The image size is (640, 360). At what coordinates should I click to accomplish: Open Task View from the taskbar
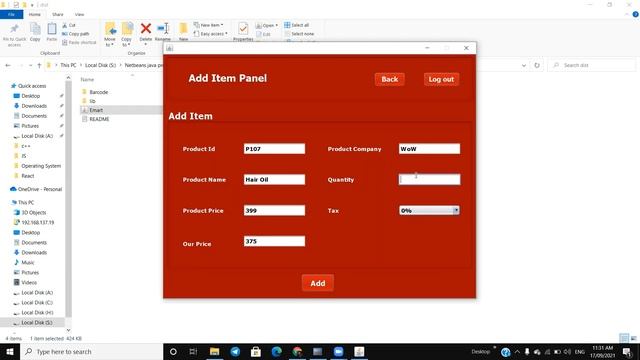(193, 351)
